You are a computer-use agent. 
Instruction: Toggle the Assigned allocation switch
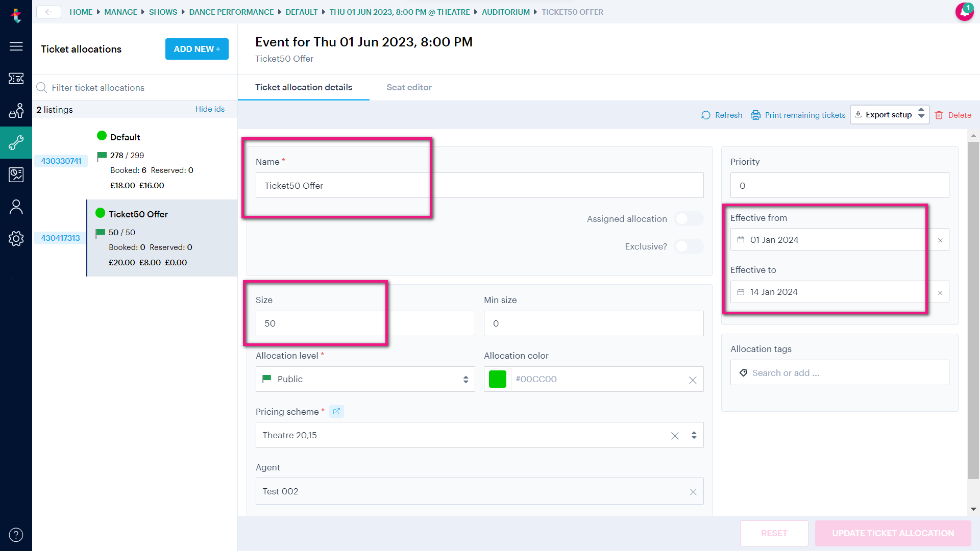point(689,219)
